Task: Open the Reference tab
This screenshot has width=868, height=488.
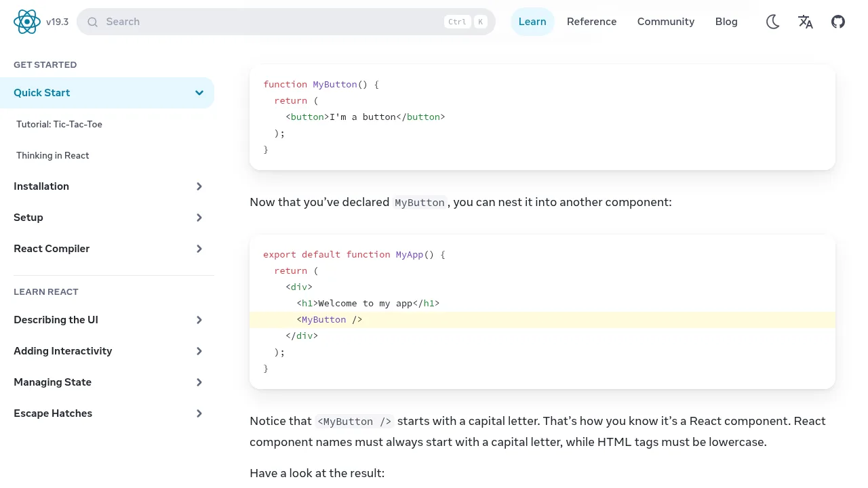Action: pyautogui.click(x=592, y=22)
